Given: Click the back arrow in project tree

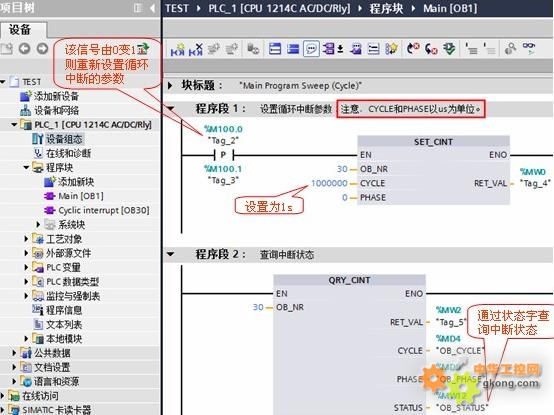Looking at the screenshot, I should 24,48.
